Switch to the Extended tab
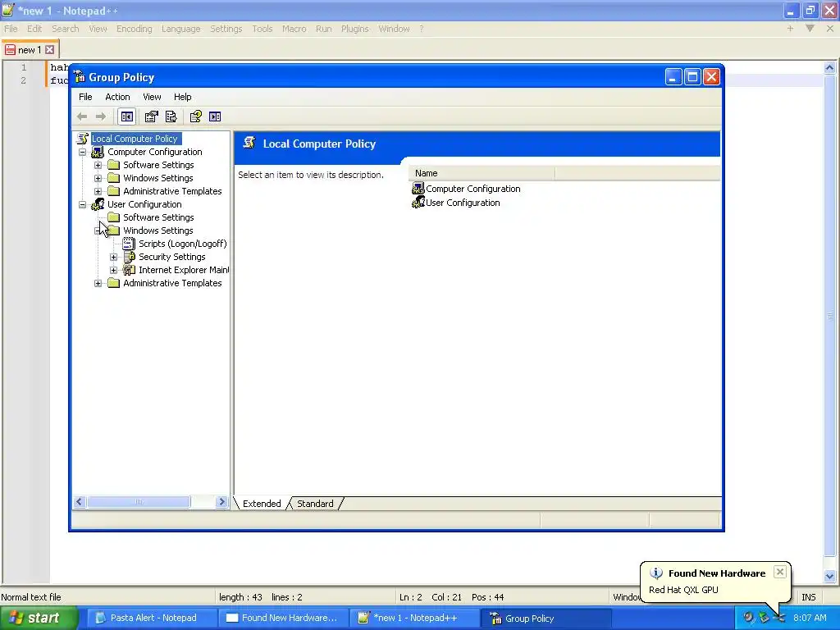 point(262,504)
